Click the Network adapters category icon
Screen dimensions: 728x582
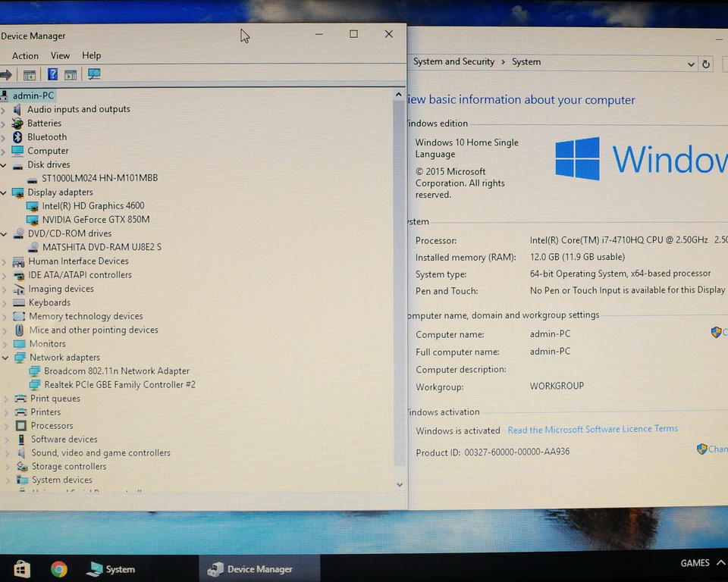[x=20, y=358]
